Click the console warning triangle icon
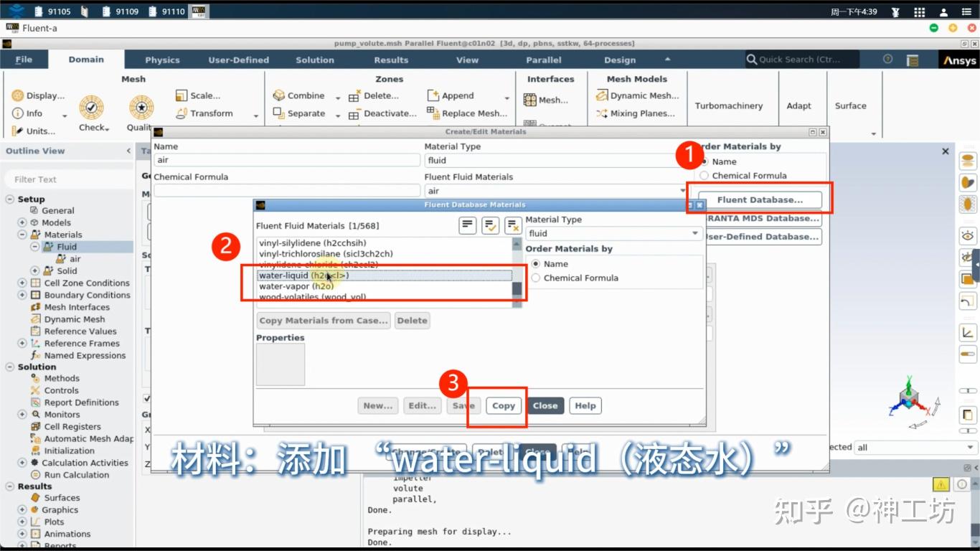The width and height of the screenshot is (980, 551). point(940,485)
